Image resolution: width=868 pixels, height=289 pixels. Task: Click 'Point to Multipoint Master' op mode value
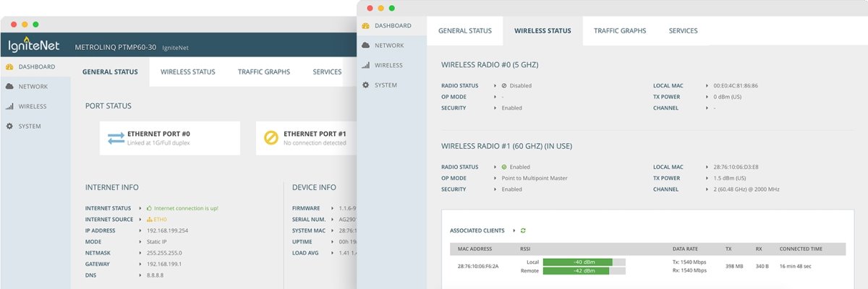535,178
